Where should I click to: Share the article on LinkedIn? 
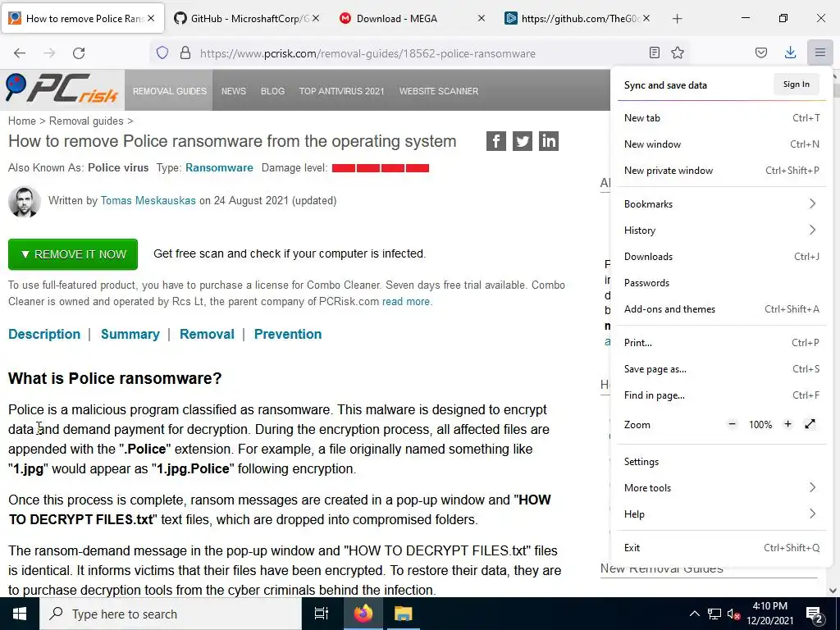click(549, 141)
